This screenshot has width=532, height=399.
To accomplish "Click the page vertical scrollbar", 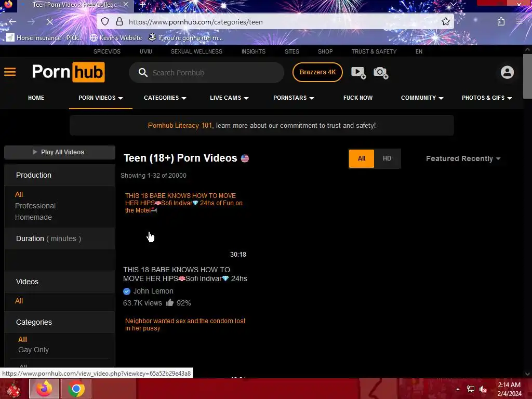I will (527, 76).
